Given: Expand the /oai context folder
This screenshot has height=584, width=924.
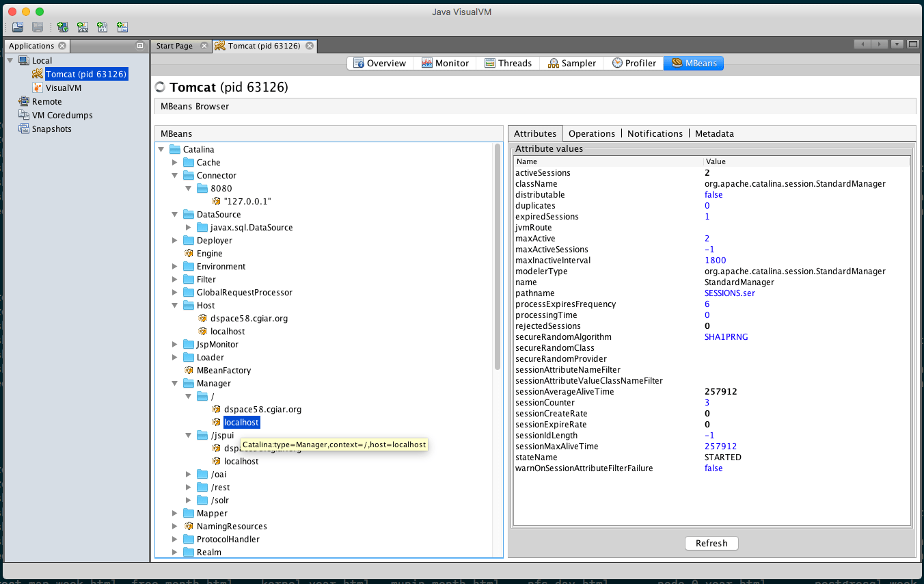Looking at the screenshot, I should coord(189,475).
